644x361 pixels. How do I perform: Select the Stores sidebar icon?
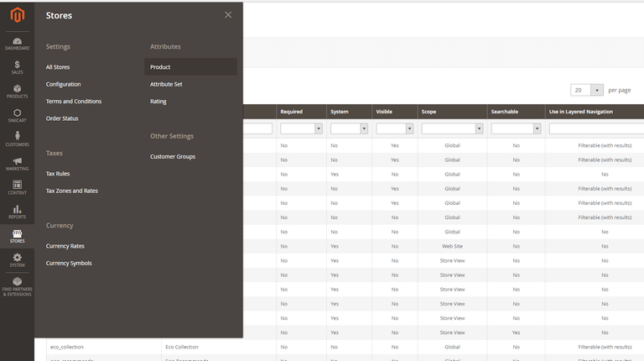pos(18,236)
